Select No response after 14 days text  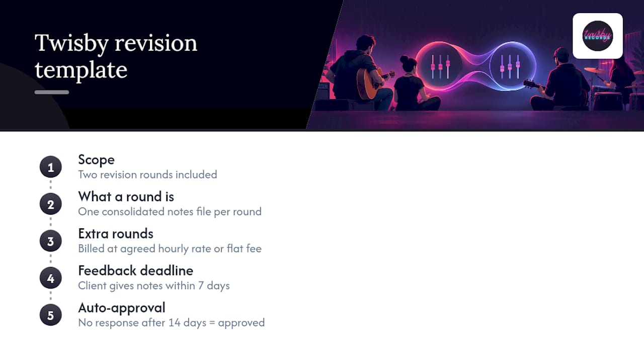tap(171, 322)
